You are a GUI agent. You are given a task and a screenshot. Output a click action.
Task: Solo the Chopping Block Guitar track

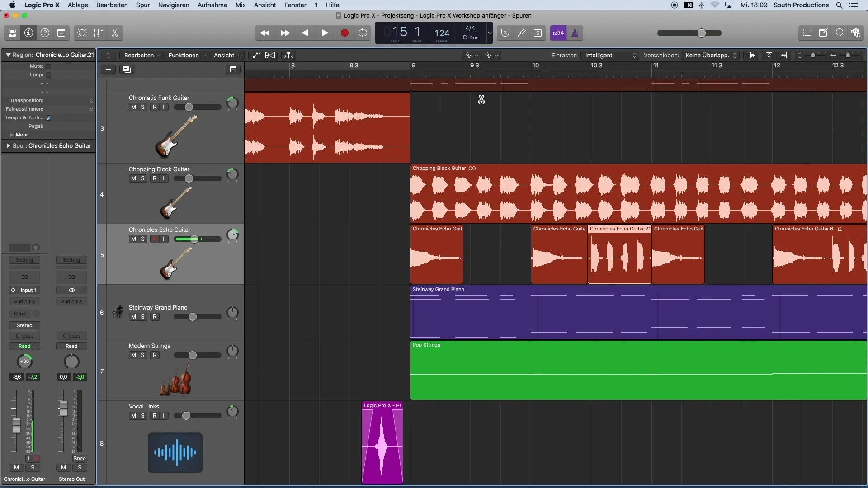coord(142,178)
